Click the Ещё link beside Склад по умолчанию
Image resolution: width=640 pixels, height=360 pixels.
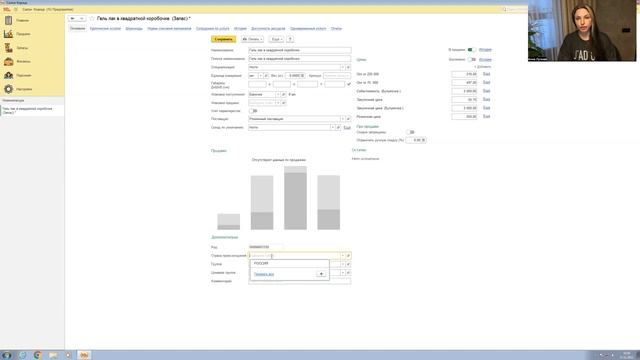point(347,128)
